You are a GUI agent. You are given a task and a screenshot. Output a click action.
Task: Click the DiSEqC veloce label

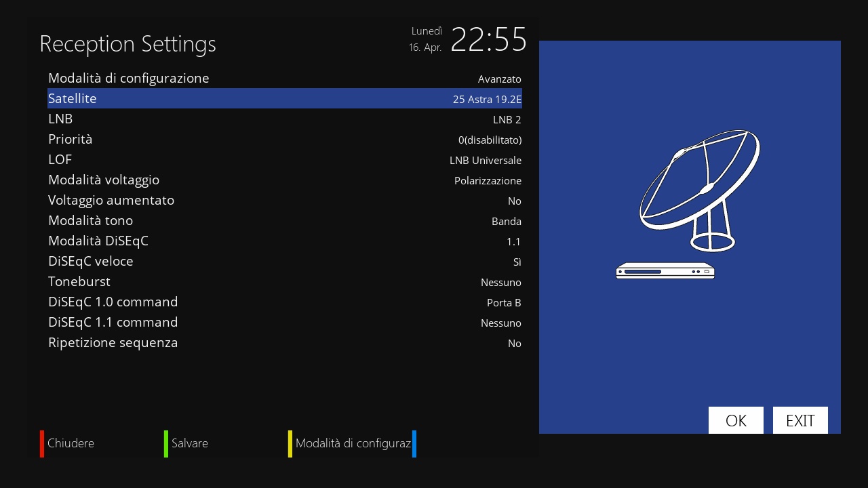(91, 262)
